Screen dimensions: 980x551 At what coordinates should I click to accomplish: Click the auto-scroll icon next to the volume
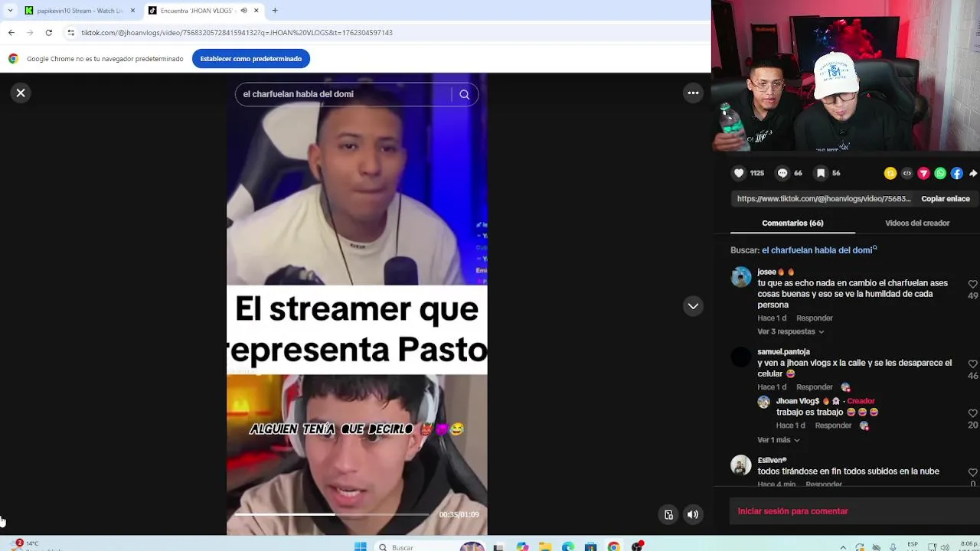pos(668,514)
